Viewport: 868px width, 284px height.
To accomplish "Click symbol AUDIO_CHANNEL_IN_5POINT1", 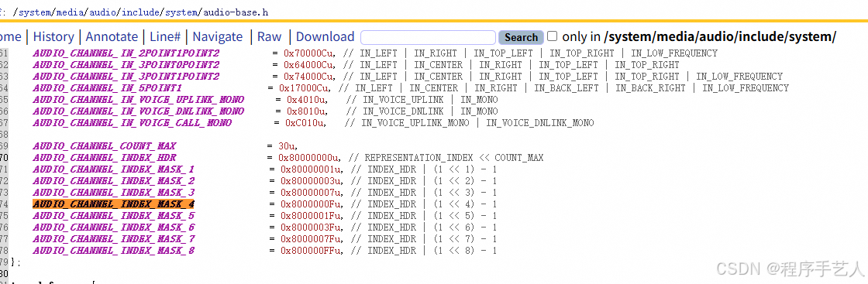I will 108,88.
